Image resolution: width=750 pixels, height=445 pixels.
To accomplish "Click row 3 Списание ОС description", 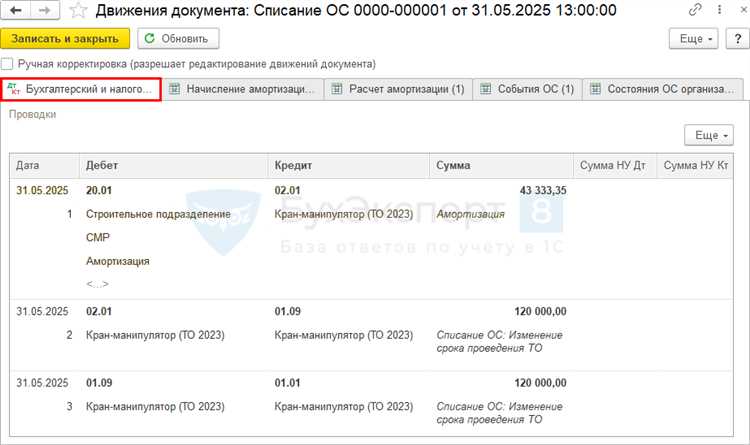I will (x=499, y=413).
